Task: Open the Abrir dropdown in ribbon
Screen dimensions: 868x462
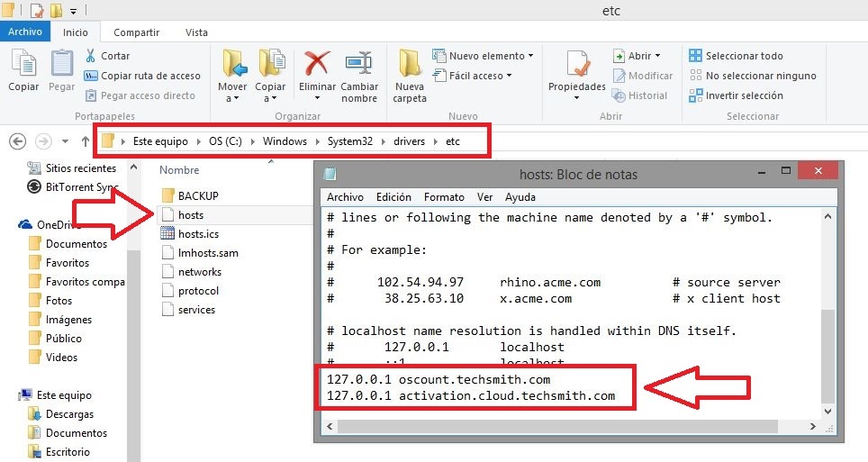Action: coord(637,56)
